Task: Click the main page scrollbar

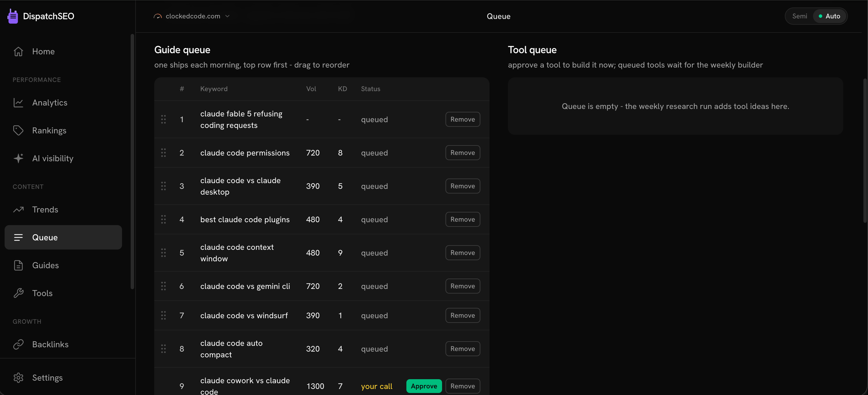Action: (865, 150)
